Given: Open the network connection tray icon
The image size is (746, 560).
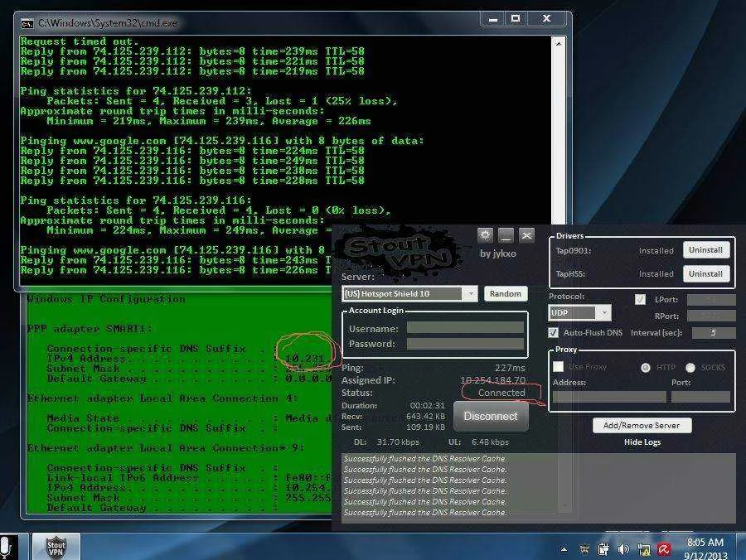Looking at the screenshot, I should click(644, 549).
